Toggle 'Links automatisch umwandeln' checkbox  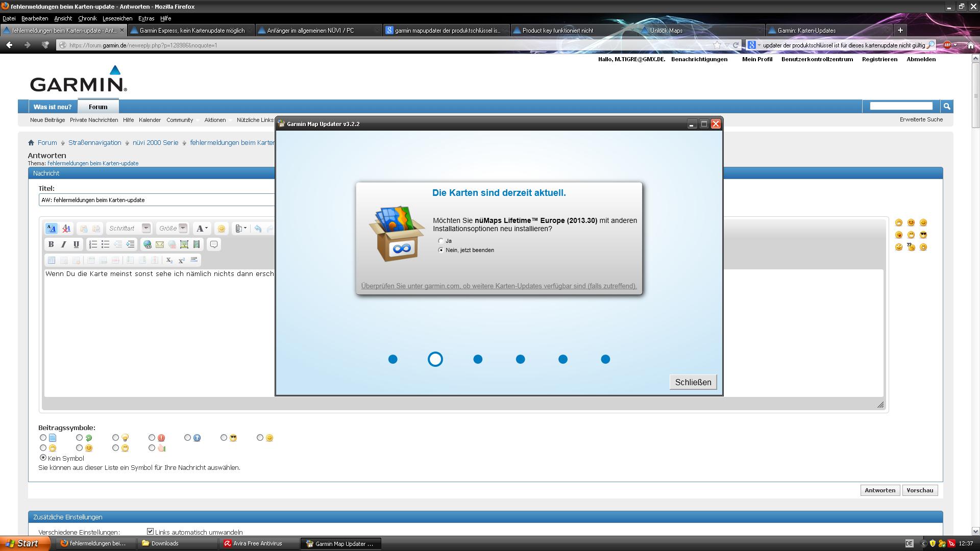150,532
